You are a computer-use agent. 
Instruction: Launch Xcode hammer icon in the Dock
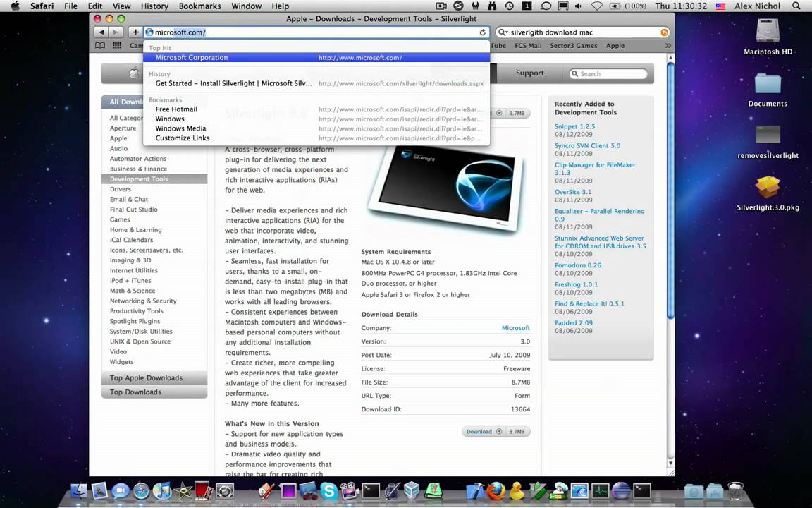point(475,491)
